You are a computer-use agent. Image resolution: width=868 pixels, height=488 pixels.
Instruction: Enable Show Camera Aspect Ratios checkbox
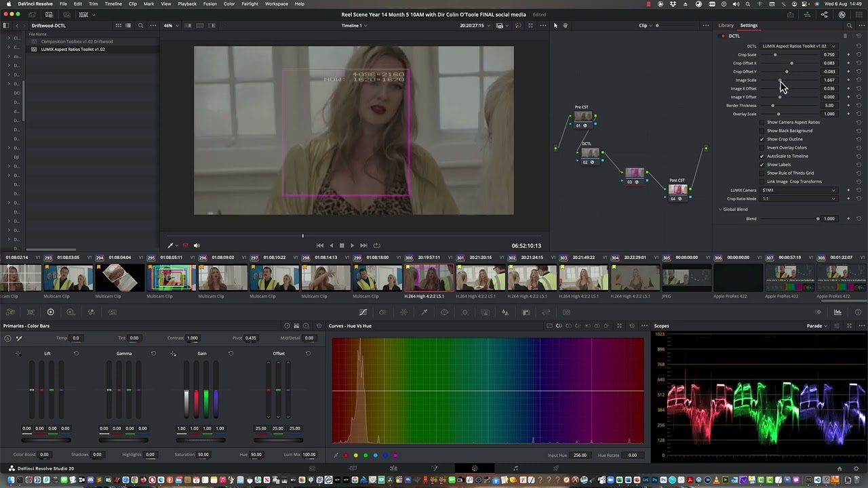pyautogui.click(x=762, y=122)
